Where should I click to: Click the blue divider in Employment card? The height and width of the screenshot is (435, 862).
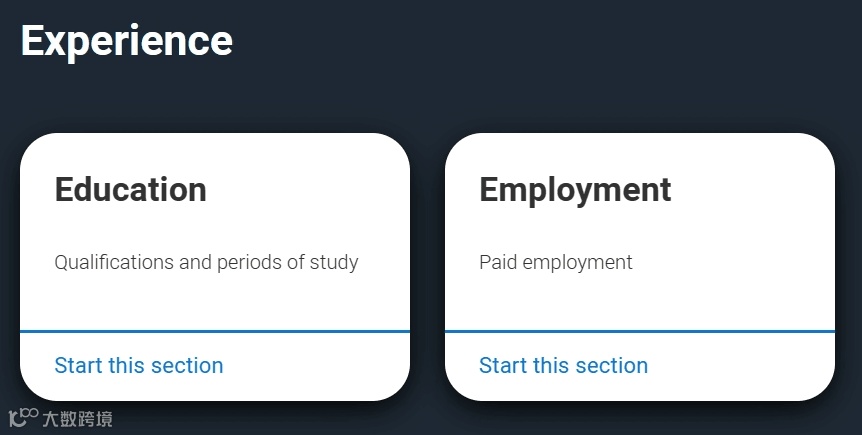(640, 331)
